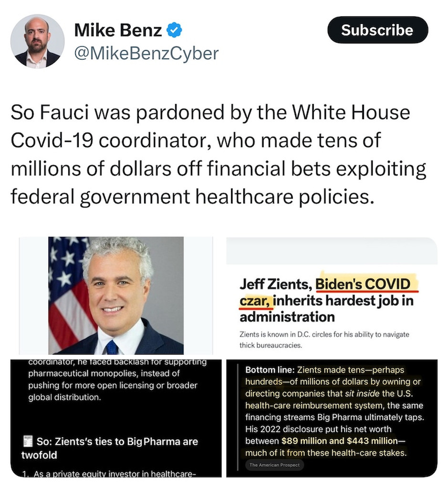Open the Jeff Zients portrait photo
Screen dimensions: 448x489
pyautogui.click(x=116, y=295)
